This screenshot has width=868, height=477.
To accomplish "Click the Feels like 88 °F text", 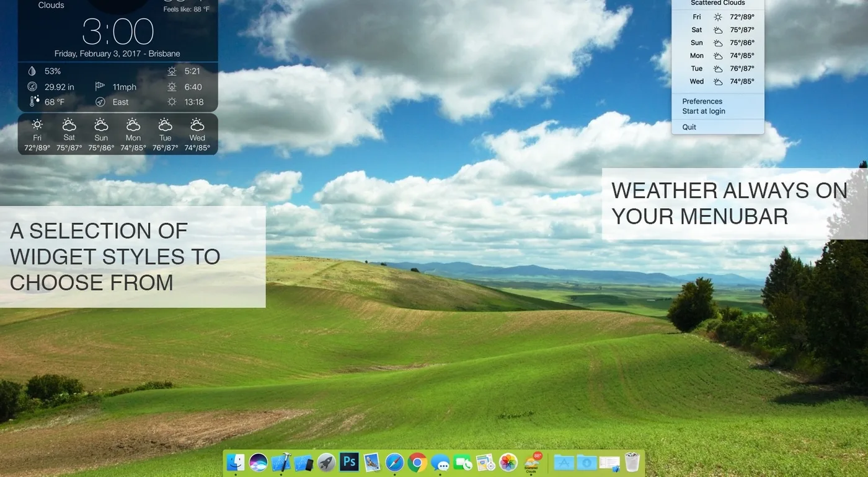I will [187, 9].
